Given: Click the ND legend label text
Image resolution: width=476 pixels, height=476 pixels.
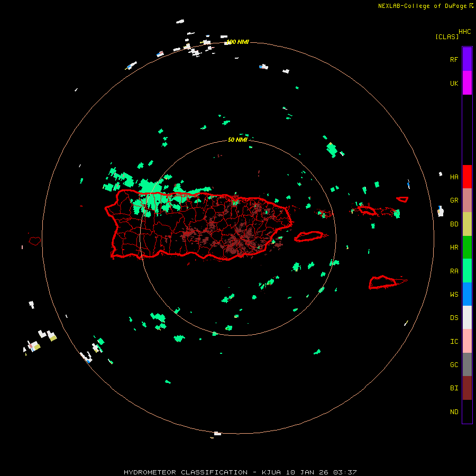Looking at the screenshot, I should coord(454,412).
